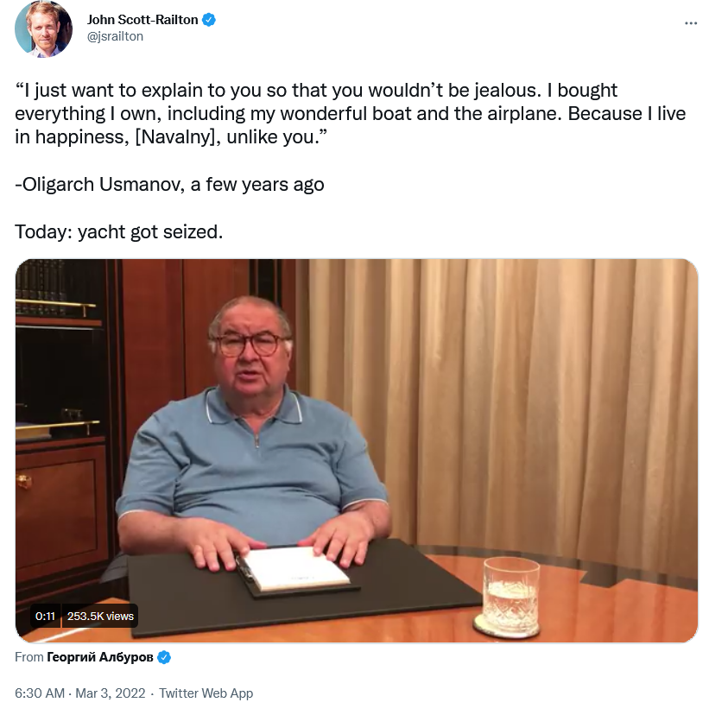
Task: Open the Twitter Web App source link
Action: [206, 693]
